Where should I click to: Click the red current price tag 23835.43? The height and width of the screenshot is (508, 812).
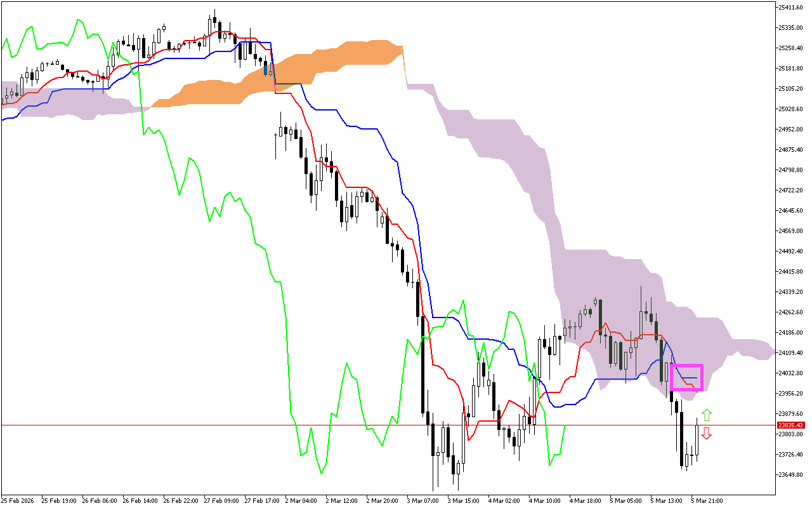click(x=791, y=425)
